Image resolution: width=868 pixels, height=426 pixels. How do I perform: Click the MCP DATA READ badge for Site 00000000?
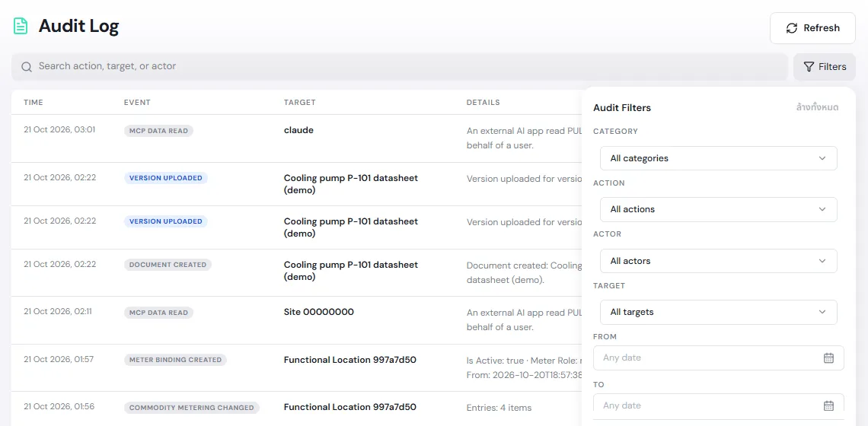tap(158, 313)
